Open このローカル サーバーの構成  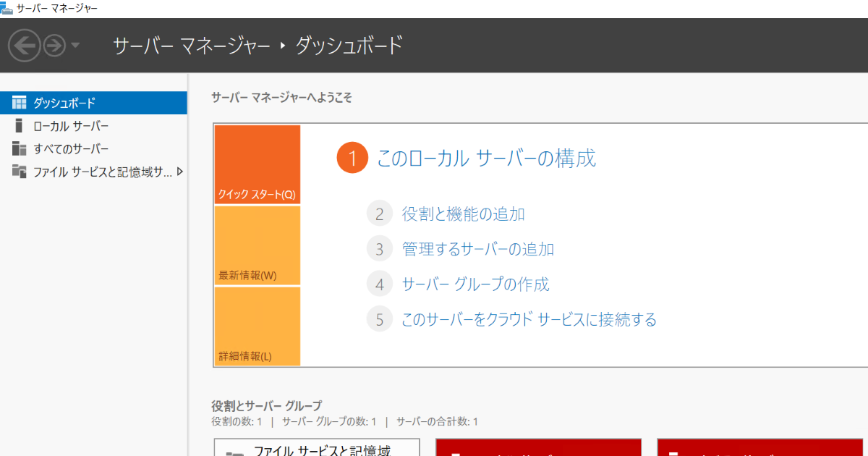coord(486,158)
